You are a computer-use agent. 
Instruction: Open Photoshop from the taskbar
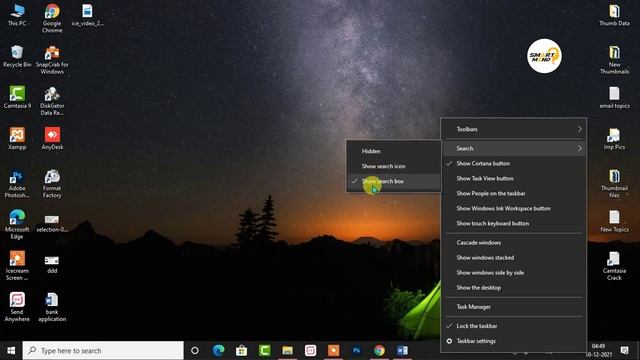356,351
